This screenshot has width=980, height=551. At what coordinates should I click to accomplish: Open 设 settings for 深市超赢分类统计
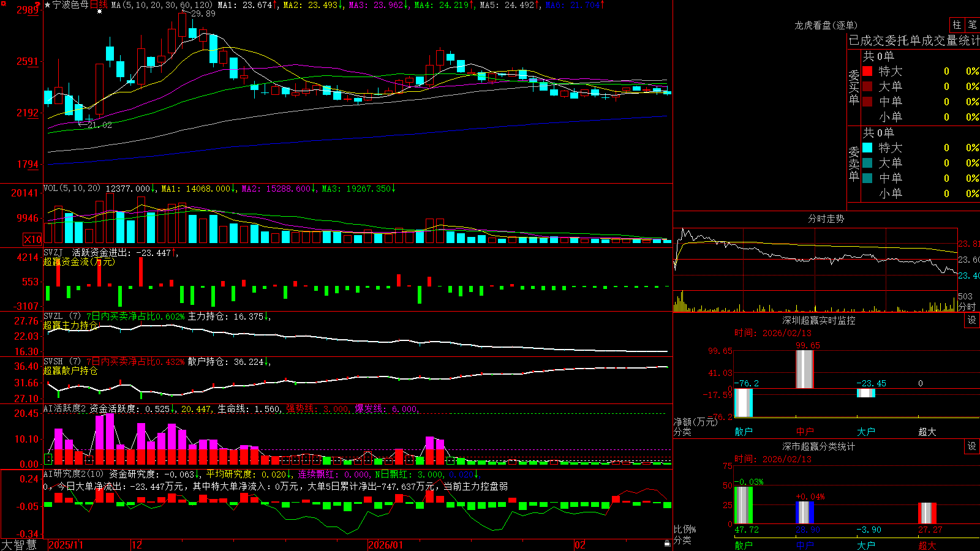click(x=972, y=446)
